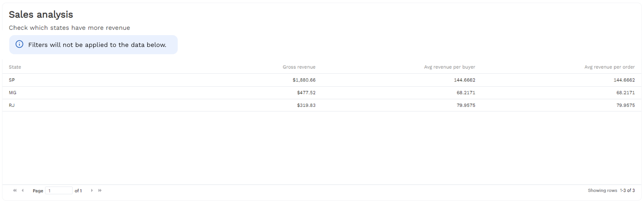The height and width of the screenshot is (203, 644).
Task: Click the $319.83 gross revenue cell
Action: click(x=306, y=105)
